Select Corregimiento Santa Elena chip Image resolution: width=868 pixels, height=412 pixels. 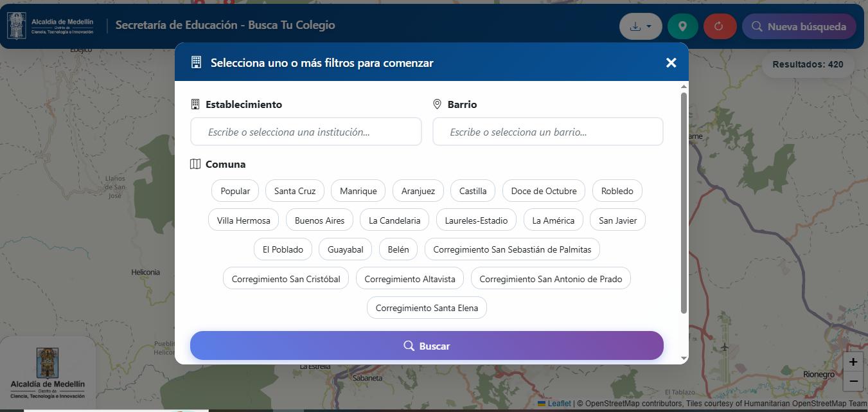[x=427, y=308]
